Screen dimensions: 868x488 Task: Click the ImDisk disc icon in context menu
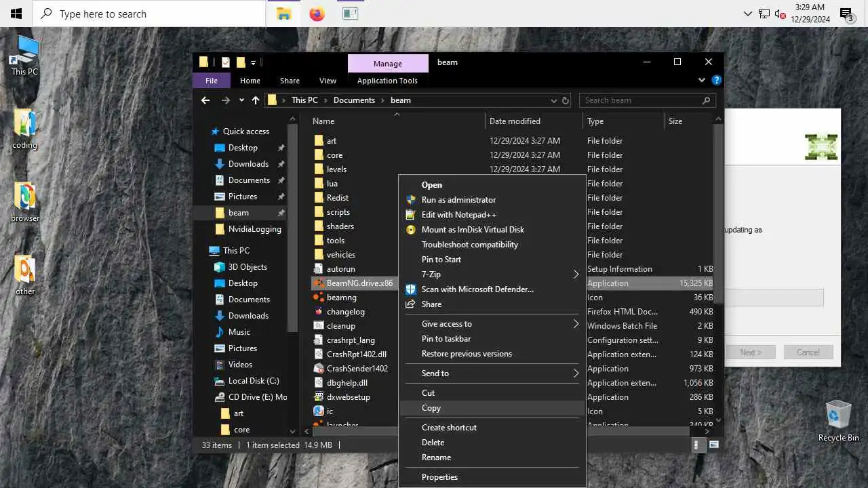pos(410,230)
